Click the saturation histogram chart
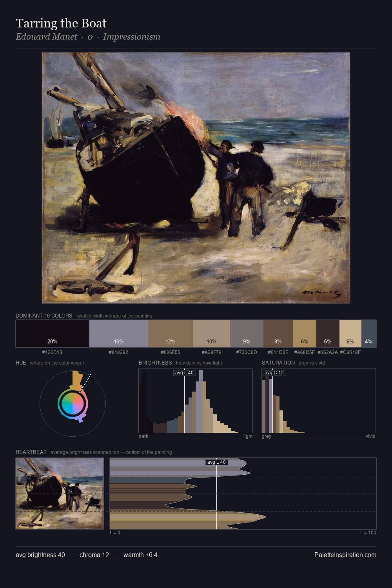 coord(319,401)
